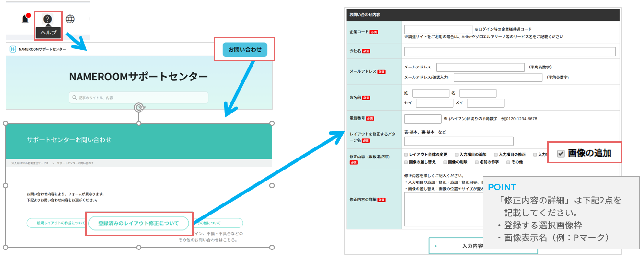Click the large NAMEROOMサポートセンター heading
The width and height of the screenshot is (644, 260).
(138, 77)
